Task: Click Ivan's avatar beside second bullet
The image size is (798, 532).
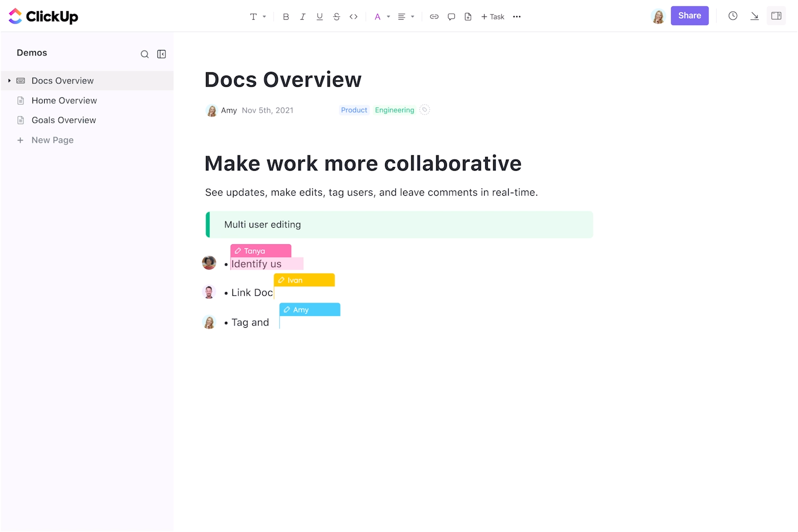Action: [x=209, y=292]
